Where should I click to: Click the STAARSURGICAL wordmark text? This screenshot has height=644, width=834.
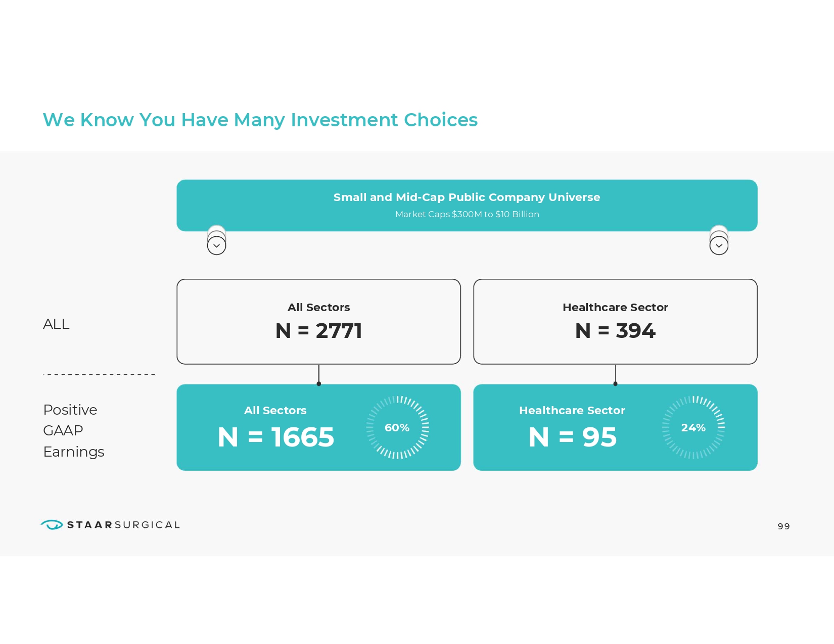(x=123, y=525)
